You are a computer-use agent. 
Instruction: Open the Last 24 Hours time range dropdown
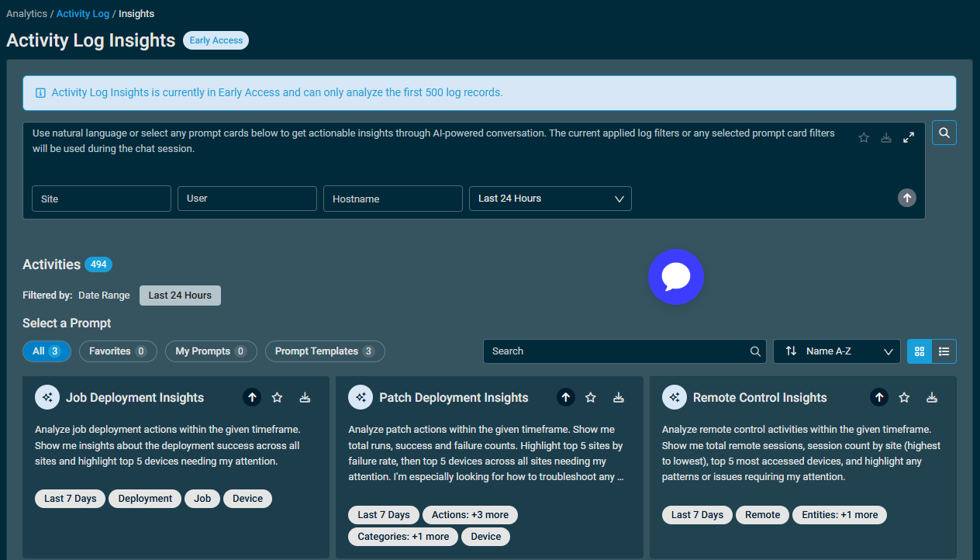coord(550,199)
